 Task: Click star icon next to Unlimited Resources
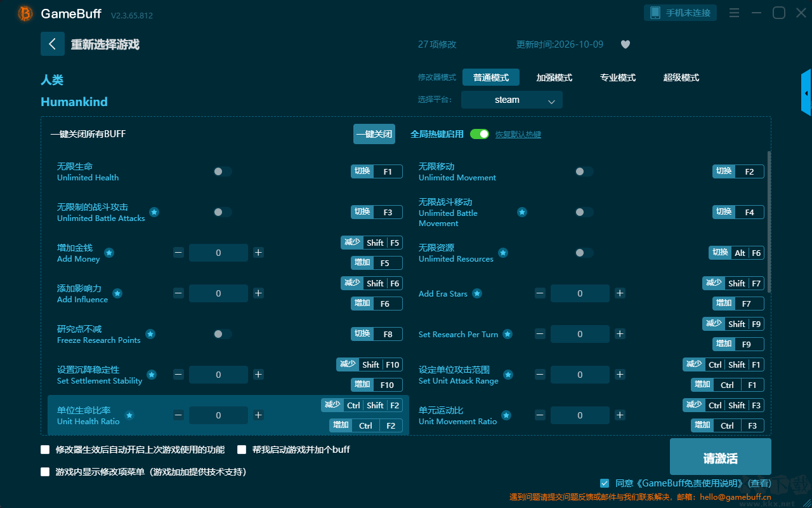[x=503, y=253]
